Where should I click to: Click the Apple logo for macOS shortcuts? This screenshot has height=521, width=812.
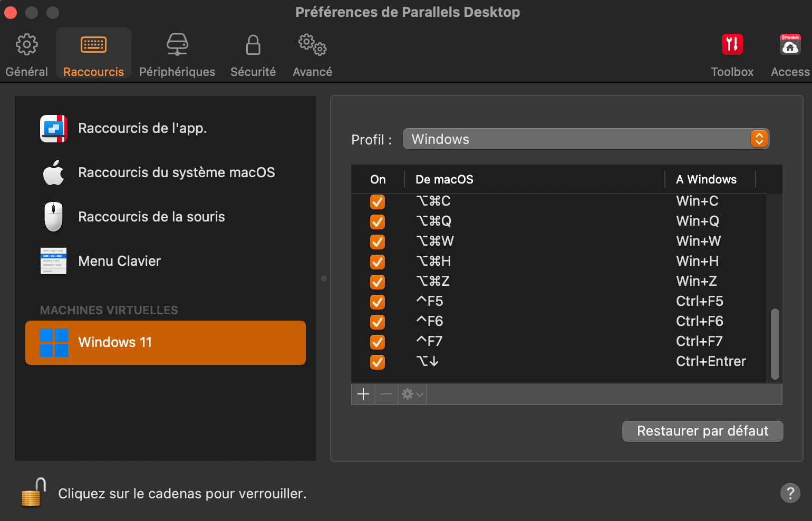pos(54,172)
